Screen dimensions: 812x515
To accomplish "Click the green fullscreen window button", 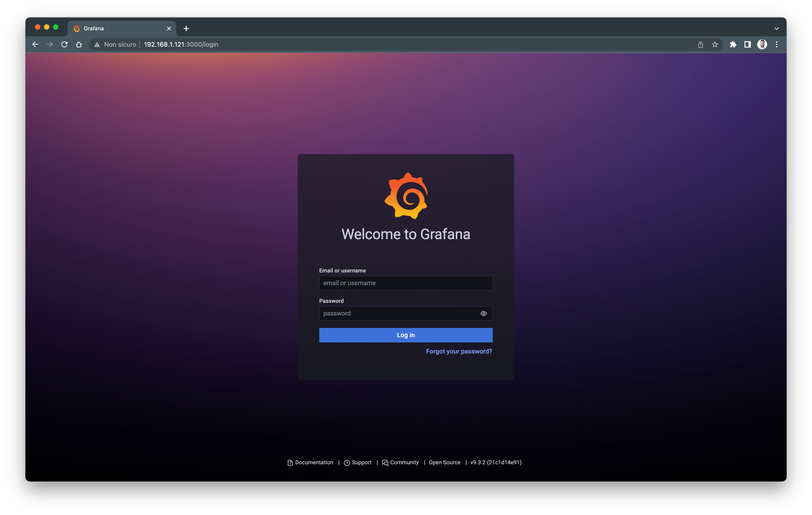I will tap(56, 27).
